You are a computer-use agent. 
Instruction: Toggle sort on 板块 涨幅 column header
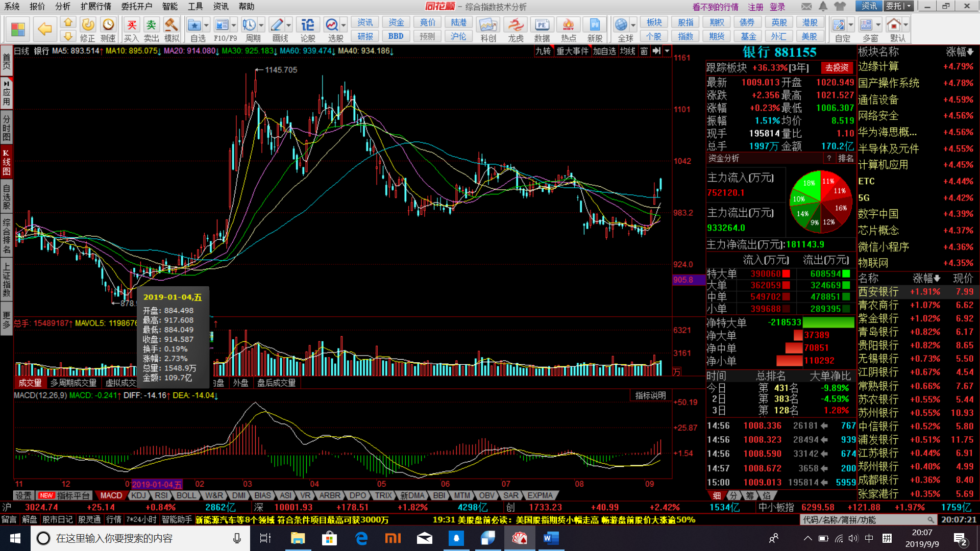point(960,52)
